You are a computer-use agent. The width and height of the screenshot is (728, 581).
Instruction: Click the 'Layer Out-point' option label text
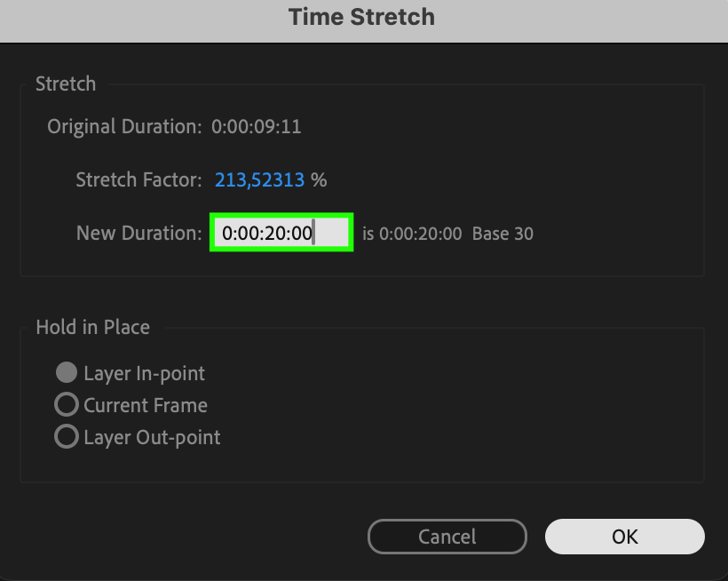click(152, 437)
